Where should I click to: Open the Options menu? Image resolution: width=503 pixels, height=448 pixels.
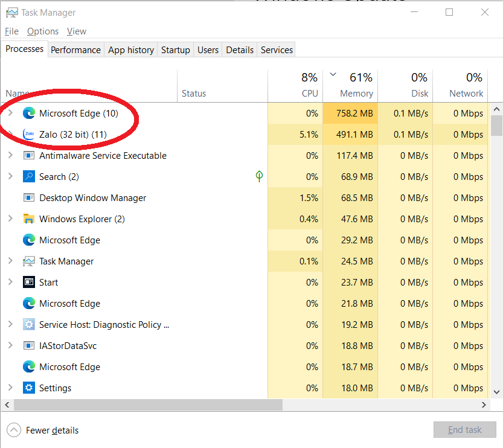43,31
